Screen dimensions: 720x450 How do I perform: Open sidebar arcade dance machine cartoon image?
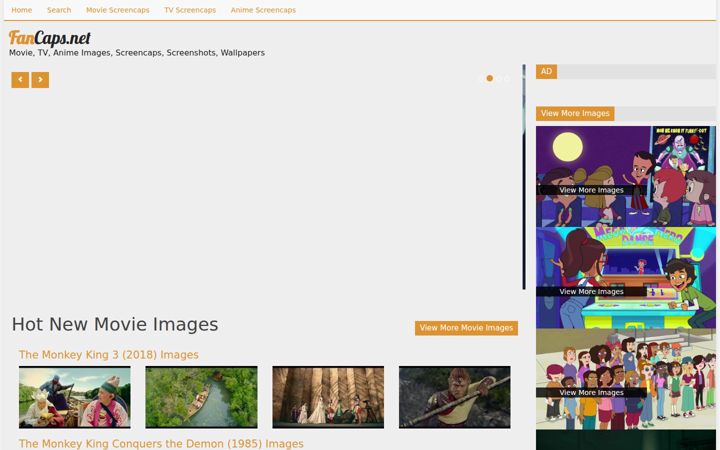tap(625, 278)
